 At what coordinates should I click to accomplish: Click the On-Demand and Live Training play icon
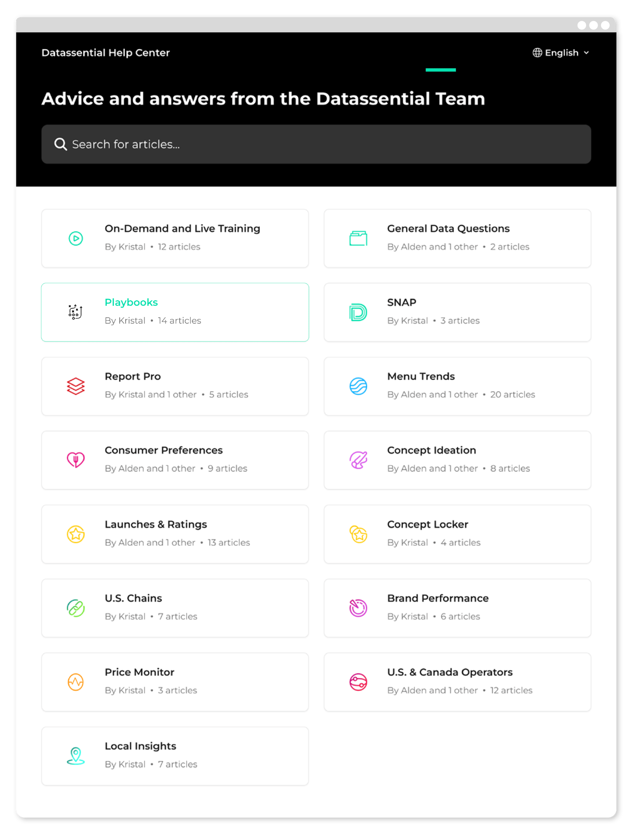pyautogui.click(x=76, y=238)
